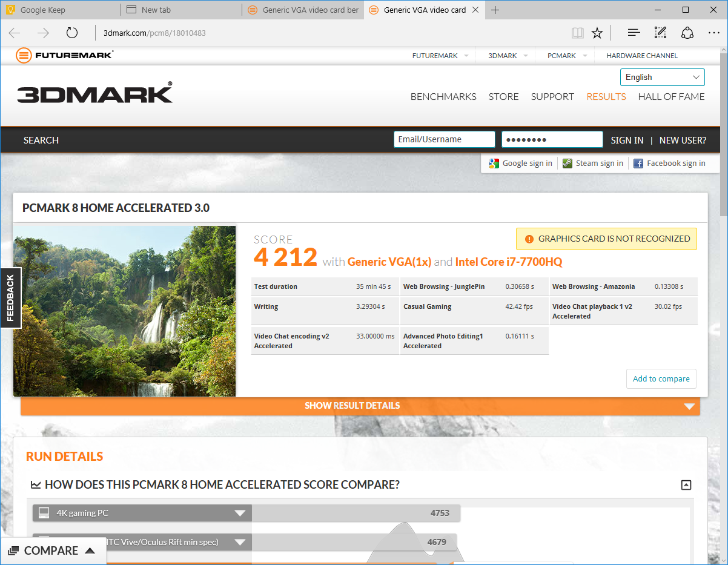Viewport: 728px width, 565px height.
Task: Expand HTC Vive/Oculus Rift dropdown arrow
Action: click(240, 542)
